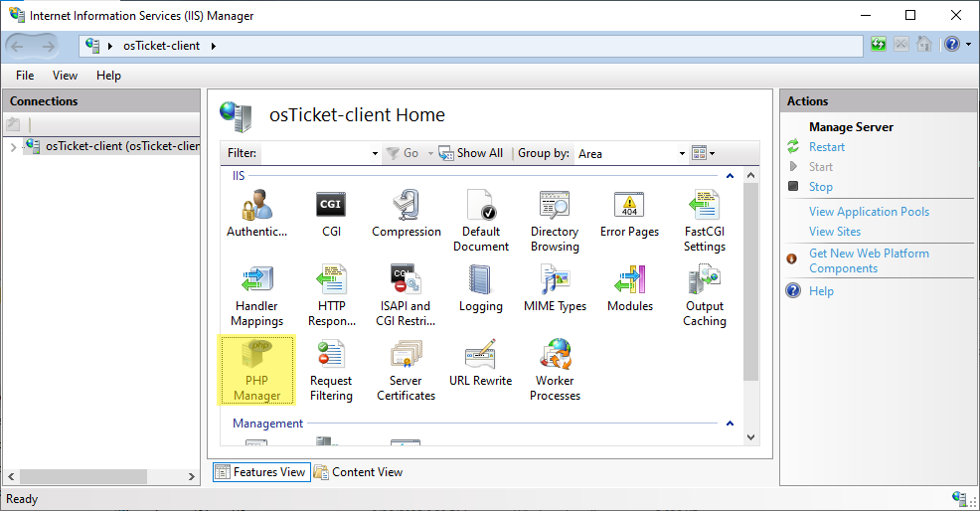Open the Filter dropdown arrow
The image size is (980, 511).
pos(375,153)
